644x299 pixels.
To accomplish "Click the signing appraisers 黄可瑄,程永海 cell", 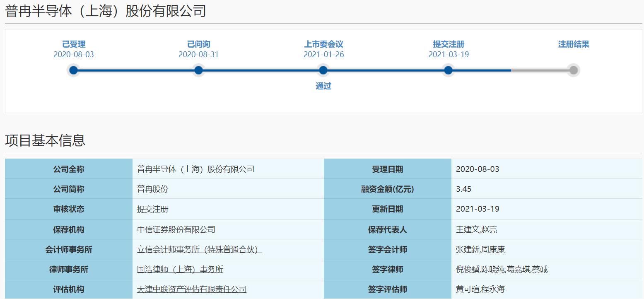I will point(480,289).
